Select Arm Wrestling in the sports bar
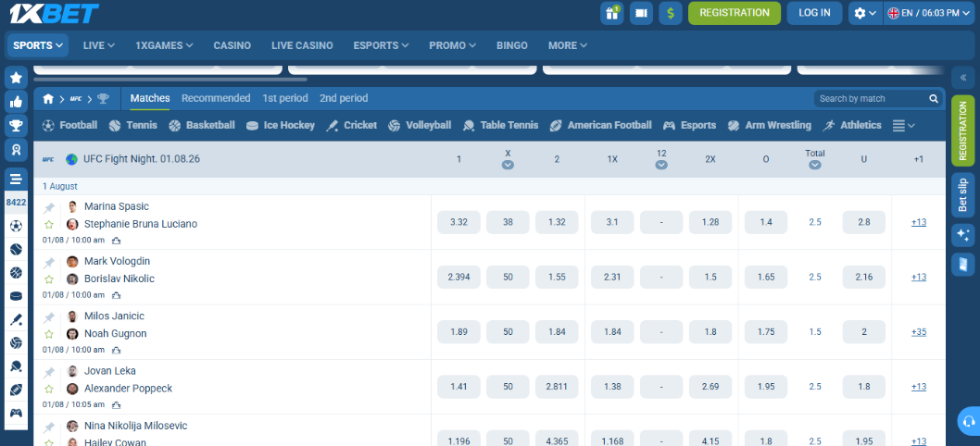Viewport: 980px width, 446px height. coord(770,125)
